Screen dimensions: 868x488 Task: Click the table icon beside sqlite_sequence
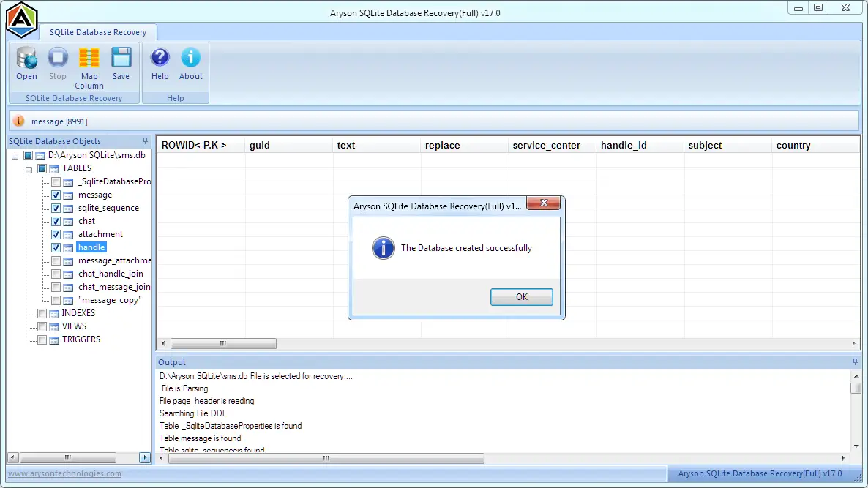tap(68, 209)
